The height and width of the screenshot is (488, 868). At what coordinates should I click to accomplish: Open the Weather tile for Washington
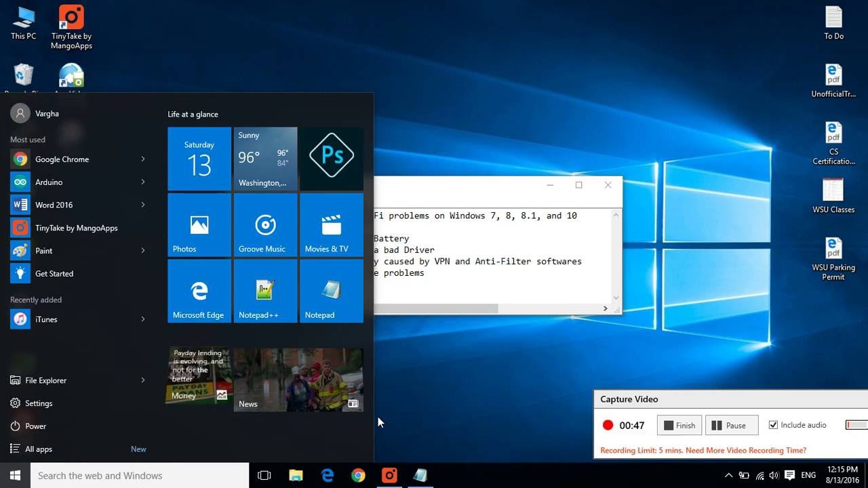tap(265, 159)
